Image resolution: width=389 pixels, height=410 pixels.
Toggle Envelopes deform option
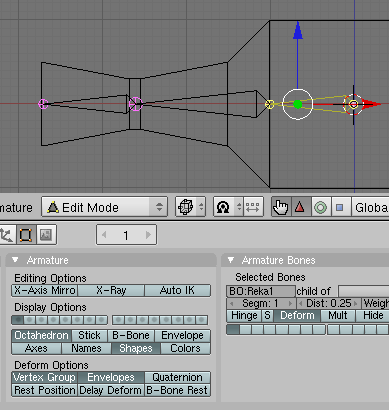(111, 377)
